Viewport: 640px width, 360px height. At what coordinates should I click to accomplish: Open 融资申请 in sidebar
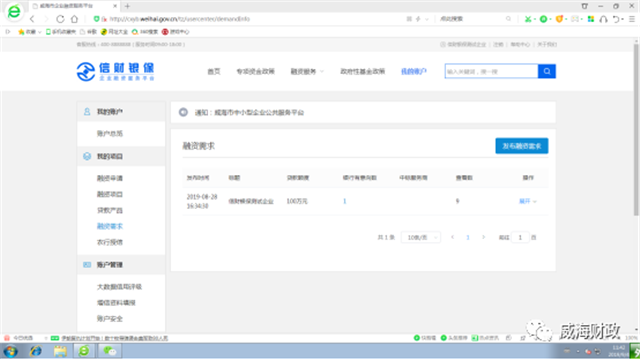click(110, 178)
